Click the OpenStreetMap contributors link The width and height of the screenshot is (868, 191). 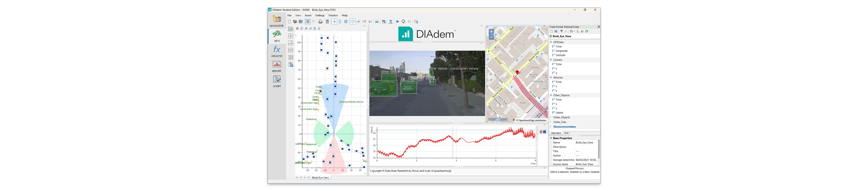[532, 120]
